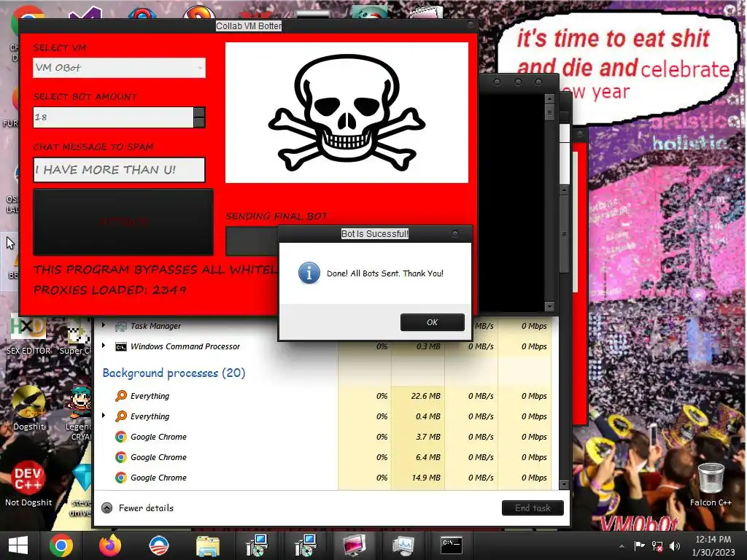Viewport: 747px width, 560px height.
Task: Switch to Task Manager via taskbar icon
Action: click(x=403, y=545)
